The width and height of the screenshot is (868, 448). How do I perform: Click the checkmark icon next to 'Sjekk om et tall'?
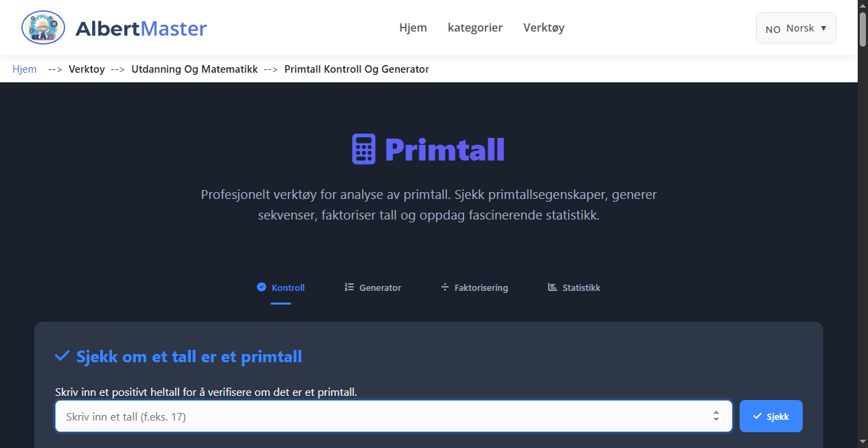pos(62,356)
